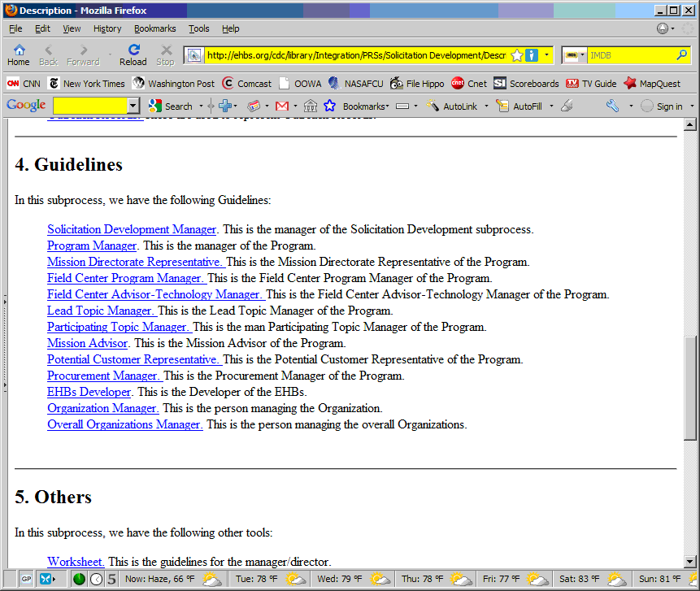
Task: Click the Home toolbar icon
Action: (19, 55)
